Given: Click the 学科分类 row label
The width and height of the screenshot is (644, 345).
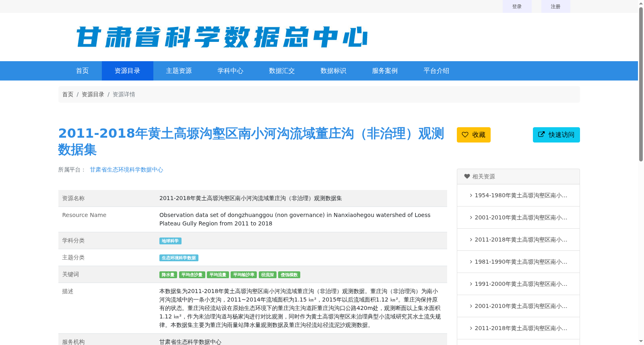Looking at the screenshot, I should pos(73,240).
